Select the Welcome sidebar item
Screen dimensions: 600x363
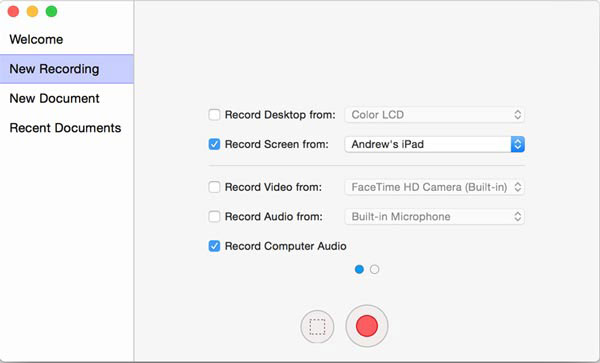[67, 39]
